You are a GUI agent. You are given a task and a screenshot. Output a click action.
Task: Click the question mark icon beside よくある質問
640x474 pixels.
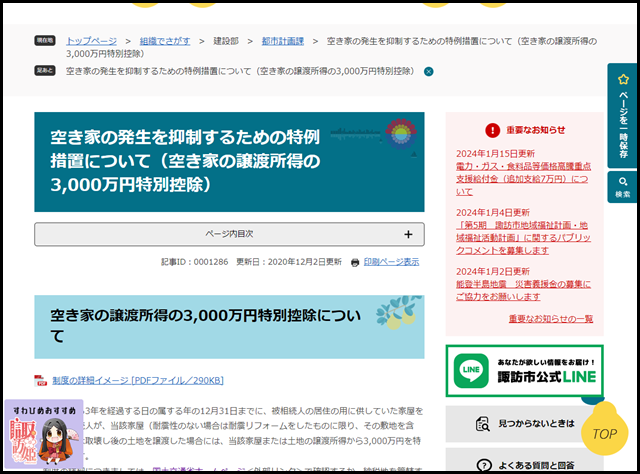(x=484, y=465)
